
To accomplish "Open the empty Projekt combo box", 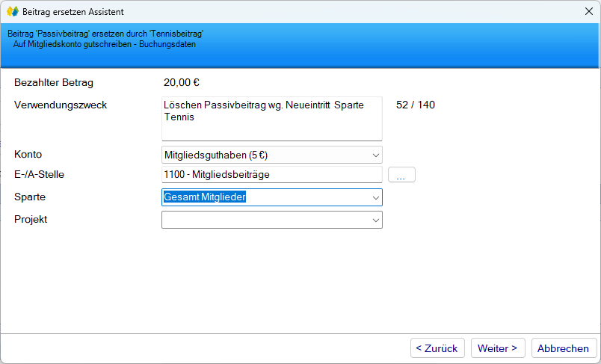I will [x=271, y=220].
